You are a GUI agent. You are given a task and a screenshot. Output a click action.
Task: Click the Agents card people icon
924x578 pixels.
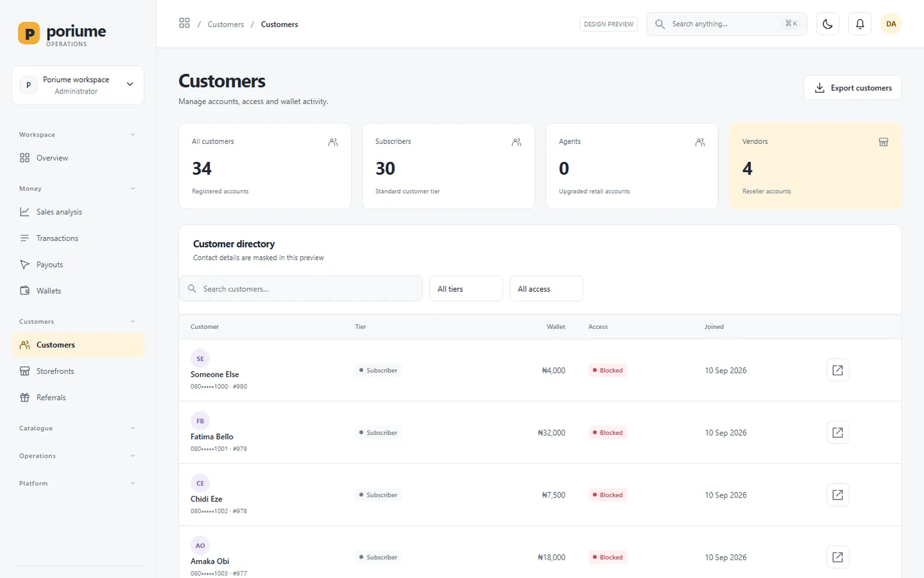pos(700,142)
